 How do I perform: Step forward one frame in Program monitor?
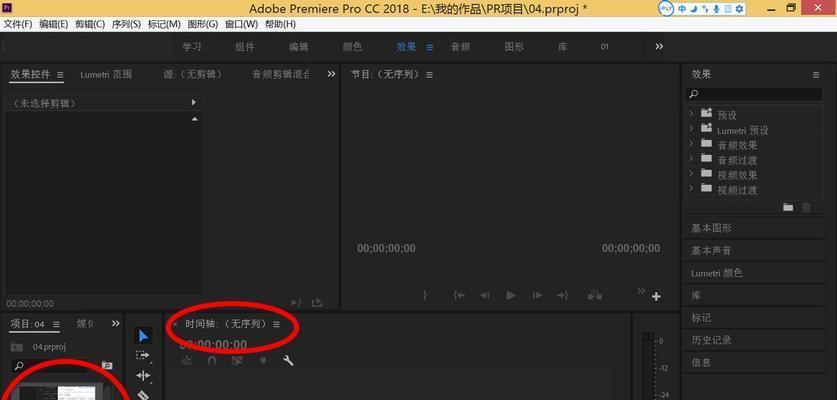[537, 295]
